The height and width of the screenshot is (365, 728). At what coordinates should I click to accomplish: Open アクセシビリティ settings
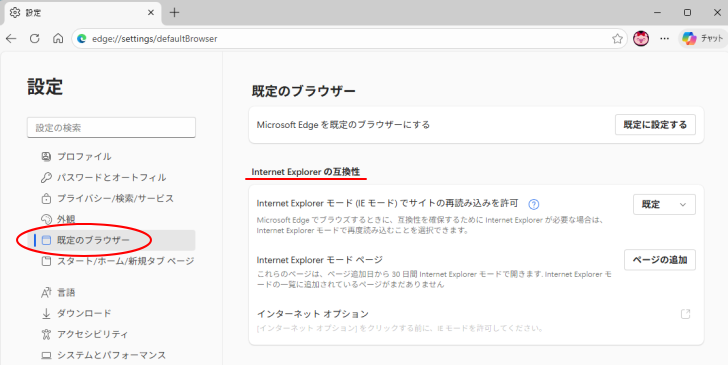(x=111, y=334)
